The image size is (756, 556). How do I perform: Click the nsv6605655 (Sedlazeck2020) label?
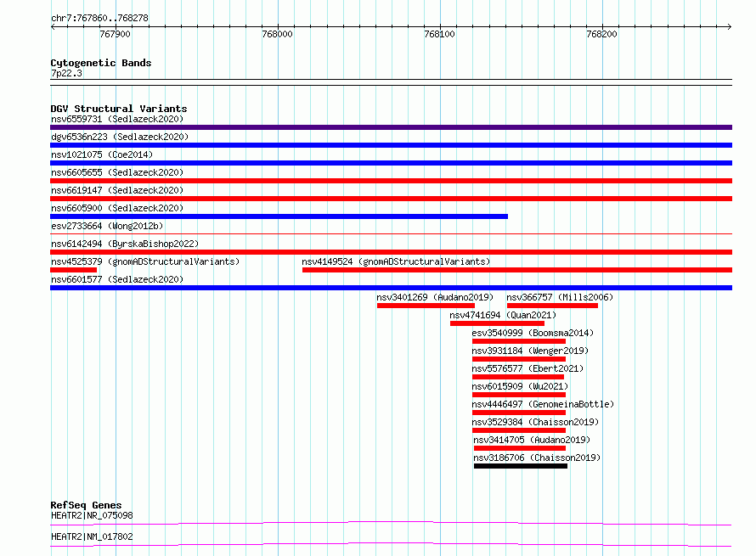point(117,172)
